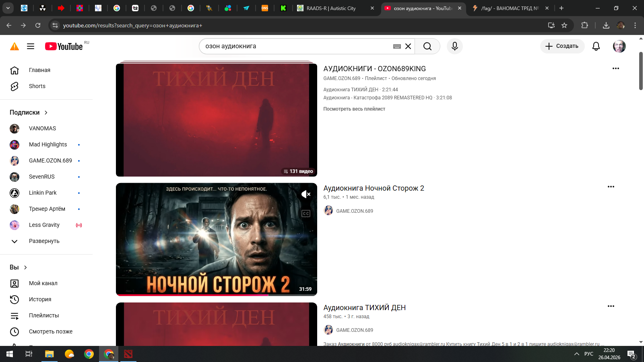Open Chrome extensions puzzle icon
The height and width of the screenshot is (362, 644).
tap(585, 25)
